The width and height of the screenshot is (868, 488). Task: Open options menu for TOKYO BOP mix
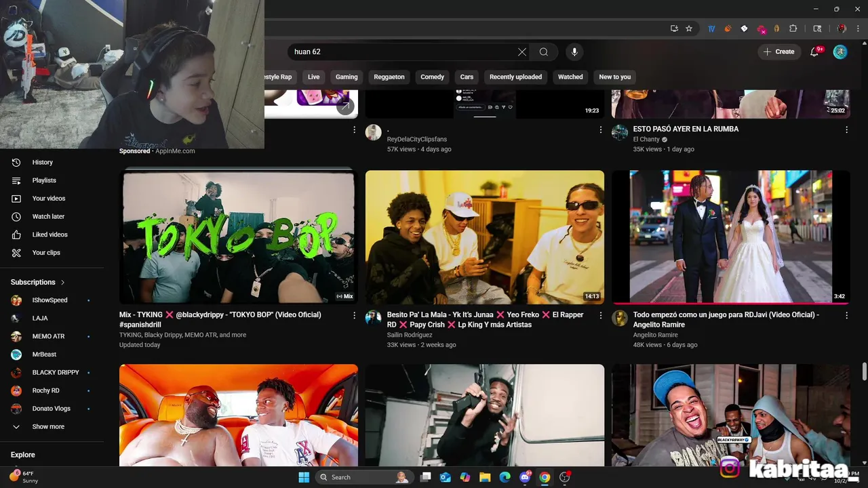click(354, 315)
